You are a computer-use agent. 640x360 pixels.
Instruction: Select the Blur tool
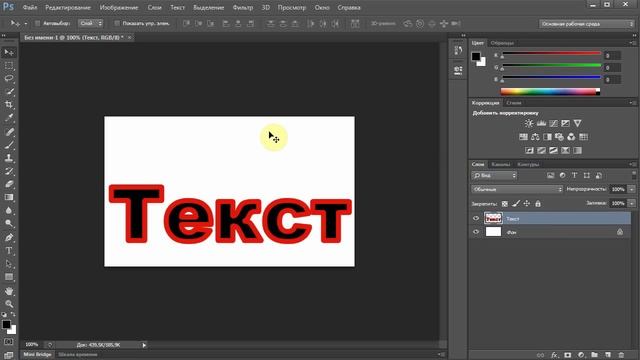pos(9,211)
